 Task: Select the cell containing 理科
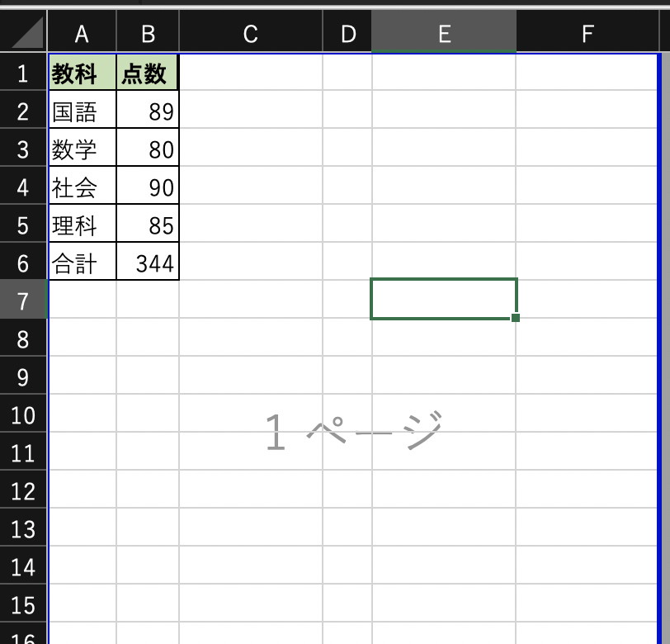click(82, 224)
